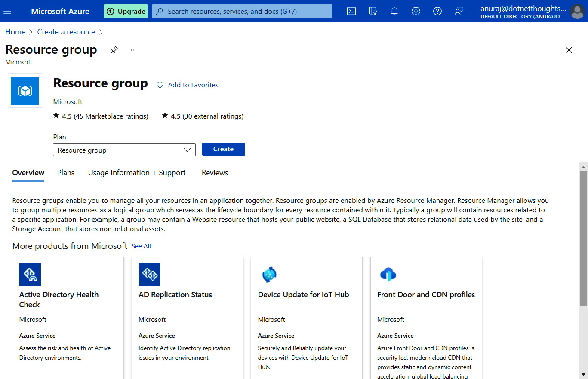Go to Home breadcrumb
This screenshot has height=379, width=588.
(15, 32)
